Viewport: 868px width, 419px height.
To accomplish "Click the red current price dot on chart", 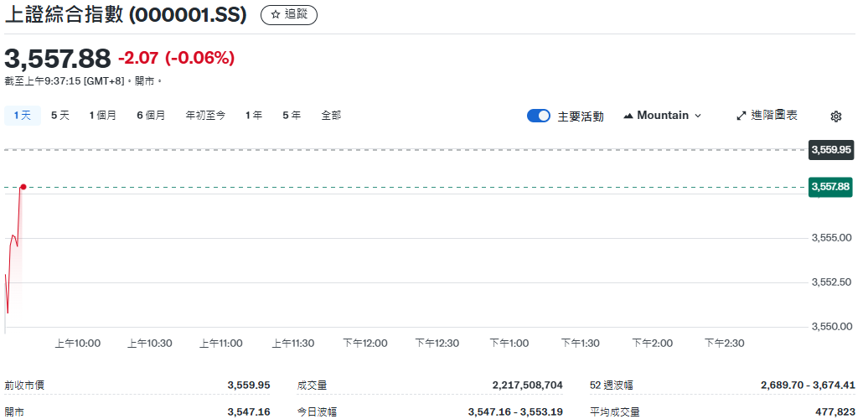I will point(23,187).
